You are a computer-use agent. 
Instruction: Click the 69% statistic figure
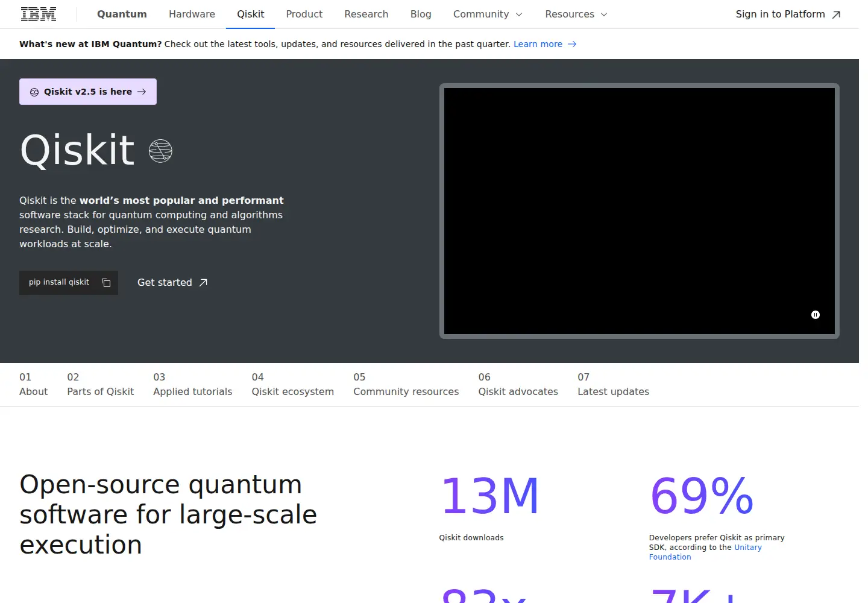pyautogui.click(x=702, y=496)
